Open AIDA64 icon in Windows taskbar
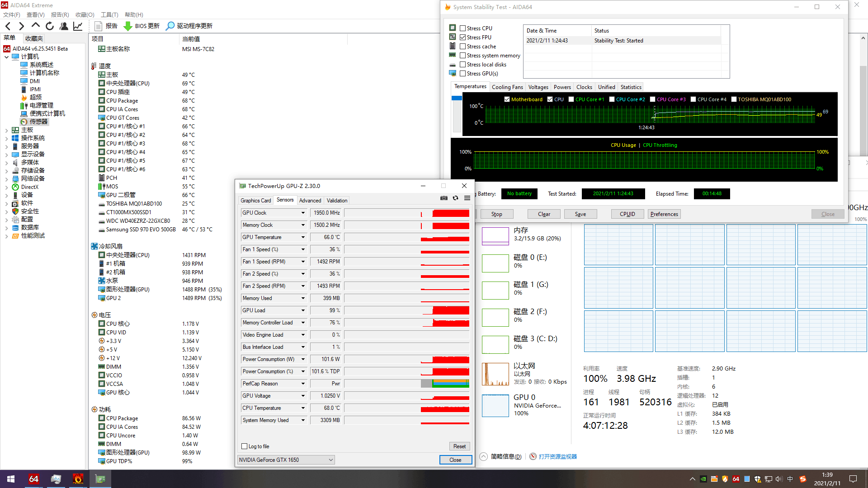868x488 pixels. (x=34, y=479)
